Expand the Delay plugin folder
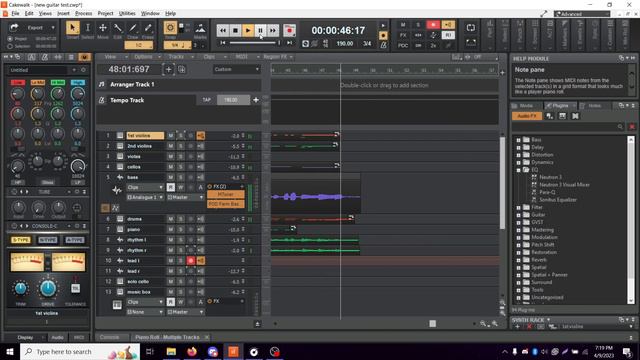This screenshot has width=640, height=360. click(518, 147)
